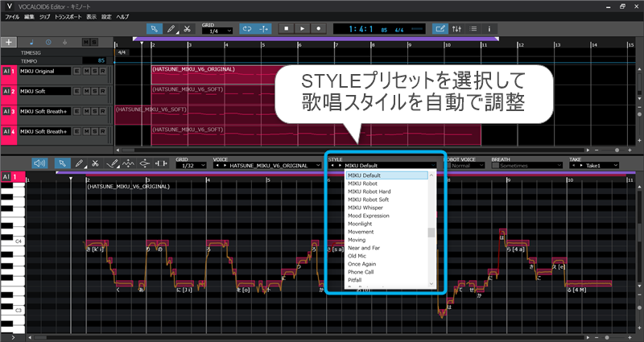
Task: Select the pencil tool in piano roll toolbar
Action: coord(79,163)
